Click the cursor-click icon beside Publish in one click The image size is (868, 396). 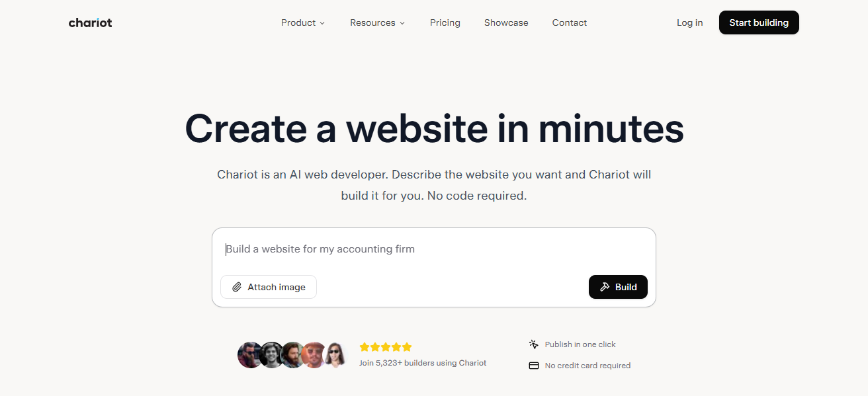(534, 344)
